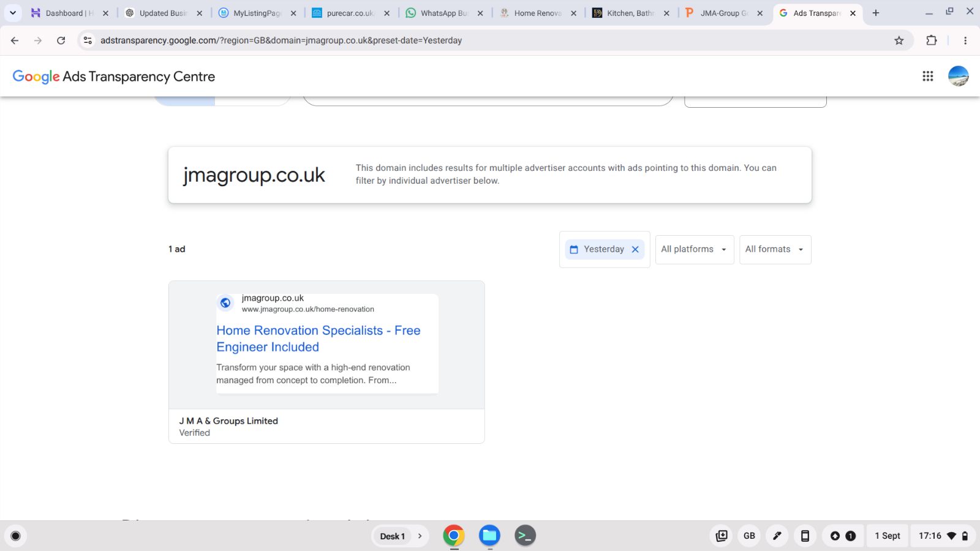Open the Chrome three-dot menu
Viewport: 980px width, 551px height.
point(965,40)
